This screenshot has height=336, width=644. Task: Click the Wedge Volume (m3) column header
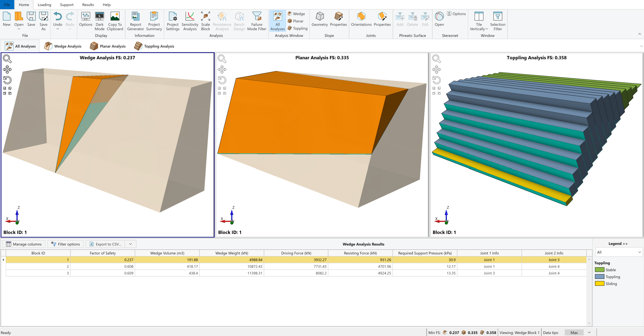167,253
